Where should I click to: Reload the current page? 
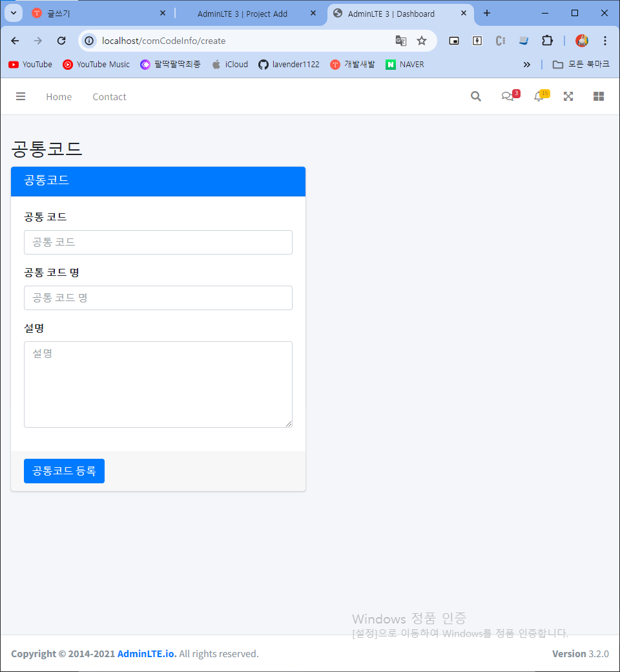[x=61, y=41]
